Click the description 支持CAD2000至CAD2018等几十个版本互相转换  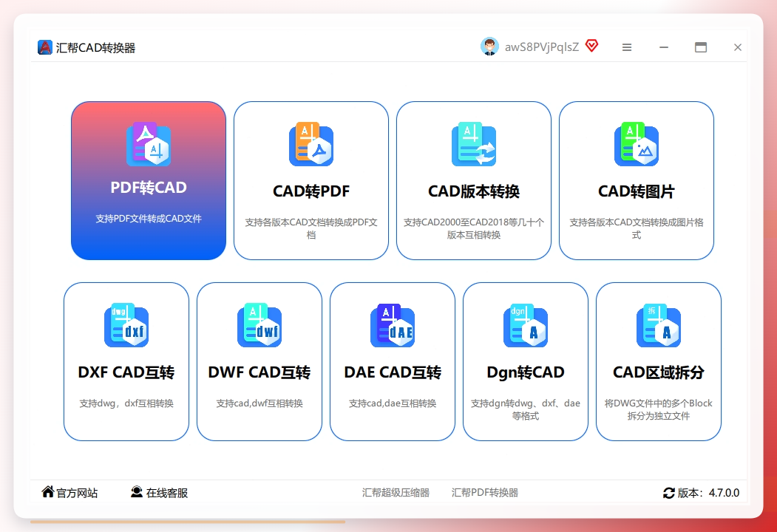474,228
